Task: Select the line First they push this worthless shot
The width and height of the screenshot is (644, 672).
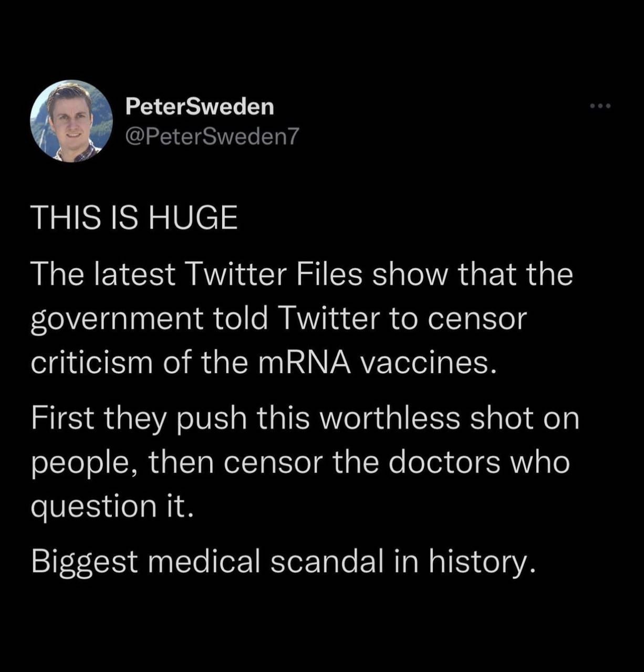Action: tap(305, 418)
